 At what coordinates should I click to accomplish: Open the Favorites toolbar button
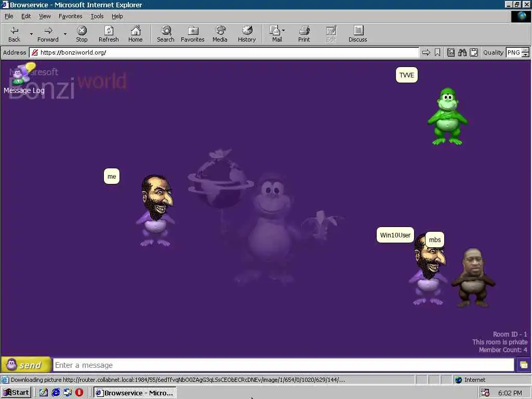193,34
